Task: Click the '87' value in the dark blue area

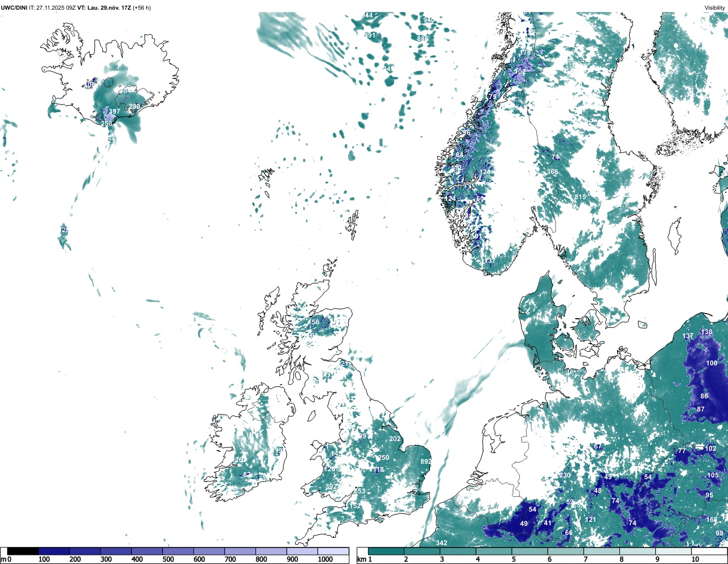Action: point(701,409)
